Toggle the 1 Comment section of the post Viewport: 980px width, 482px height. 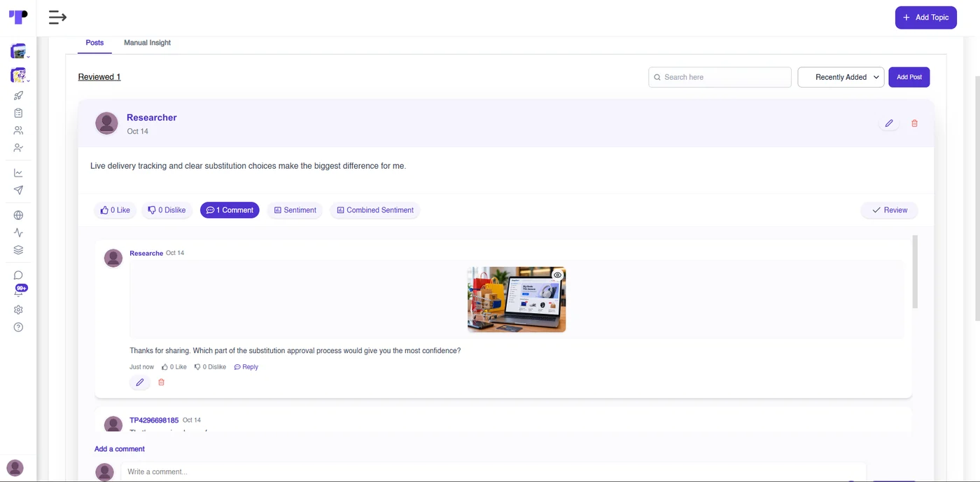230,210
